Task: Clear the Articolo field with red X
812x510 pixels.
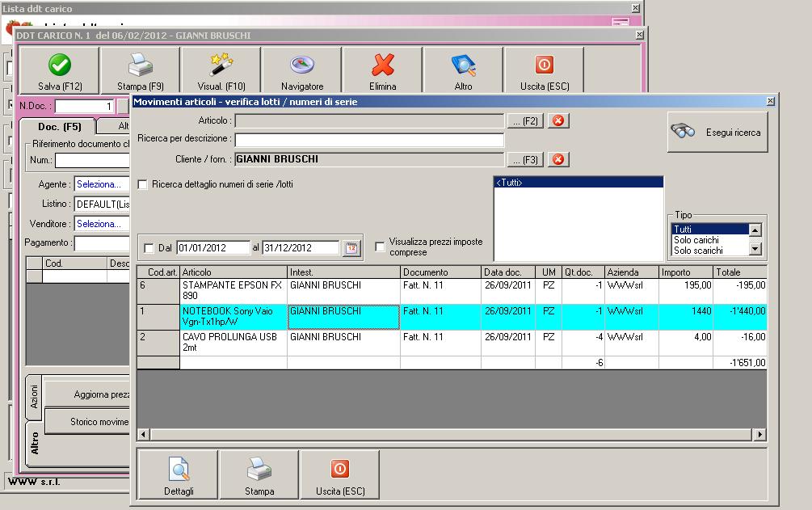Action: coord(558,120)
